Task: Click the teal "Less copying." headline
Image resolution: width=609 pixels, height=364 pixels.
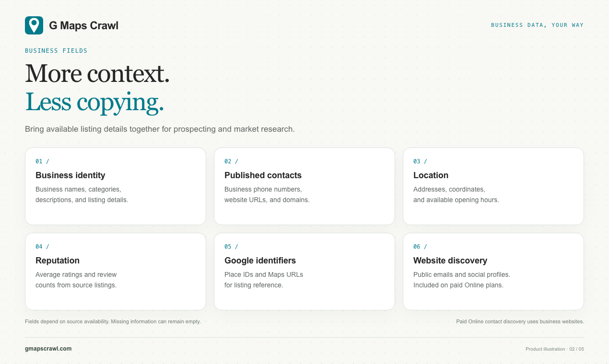Action: (94, 102)
